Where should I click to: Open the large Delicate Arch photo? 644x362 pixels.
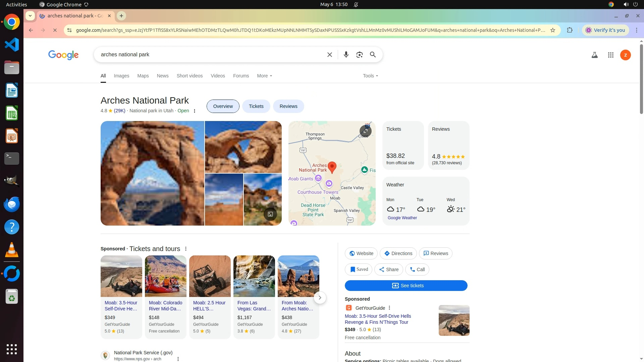(x=152, y=173)
